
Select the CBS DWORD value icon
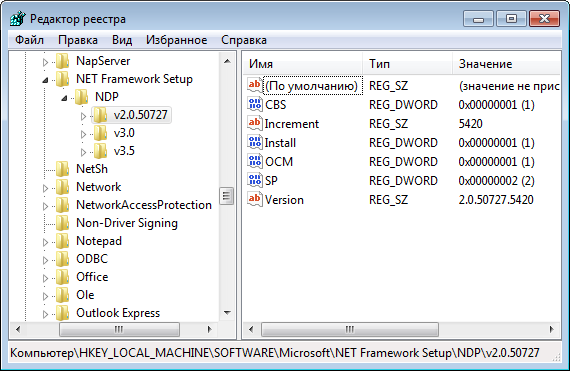coord(254,104)
